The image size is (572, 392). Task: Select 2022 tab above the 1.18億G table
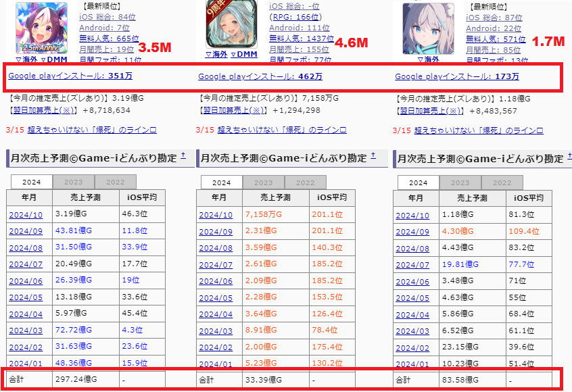[502, 182]
